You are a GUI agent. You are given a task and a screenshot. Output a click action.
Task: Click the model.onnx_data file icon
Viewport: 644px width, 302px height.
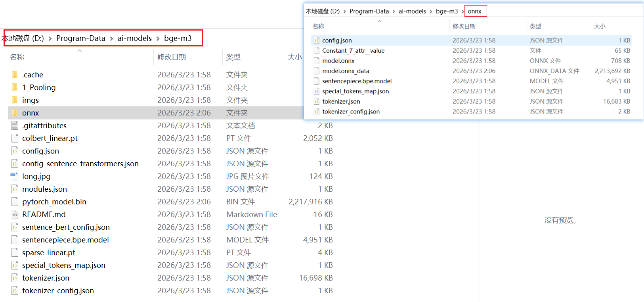coord(316,71)
